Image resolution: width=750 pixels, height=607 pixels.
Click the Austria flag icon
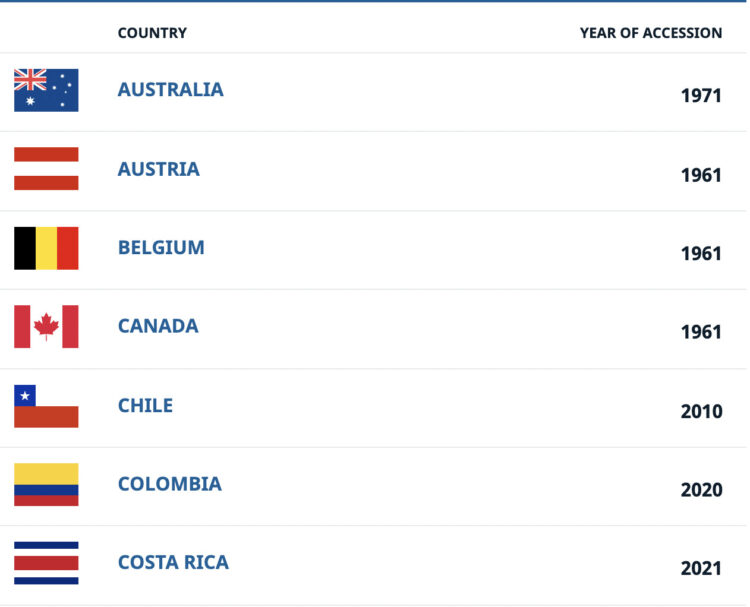(46, 169)
